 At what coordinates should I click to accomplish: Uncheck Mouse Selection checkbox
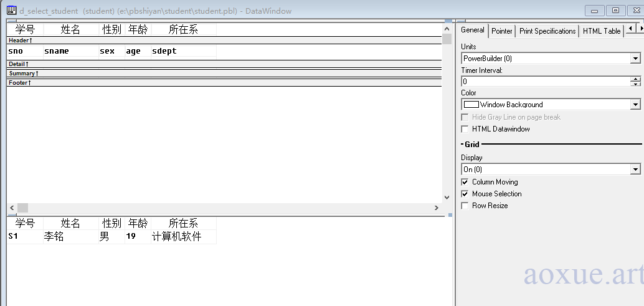[465, 194]
